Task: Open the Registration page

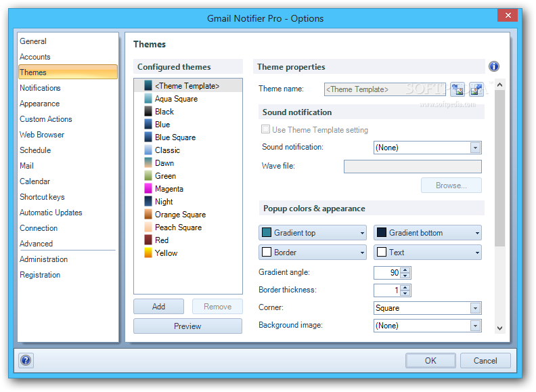Action: [x=40, y=275]
